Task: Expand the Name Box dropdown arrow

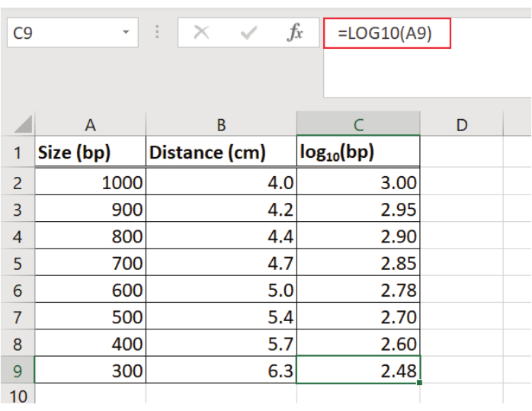Action: coord(126,34)
